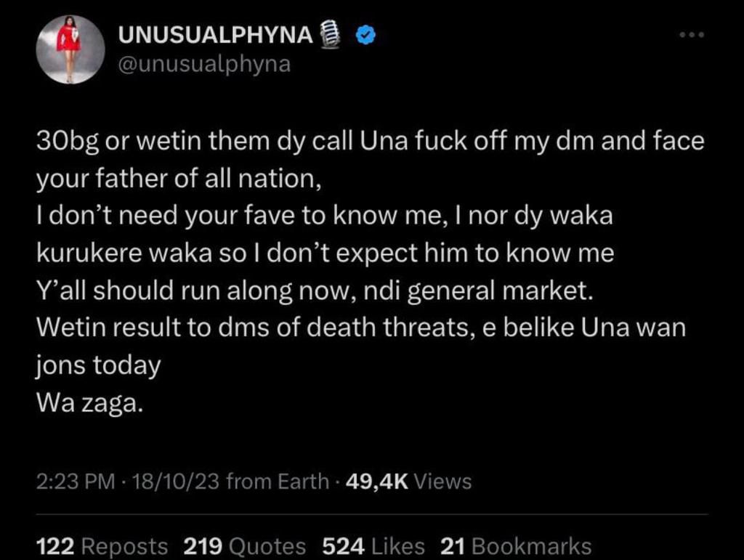Open UNUSUALPHYNA's profile via display name

point(218,33)
